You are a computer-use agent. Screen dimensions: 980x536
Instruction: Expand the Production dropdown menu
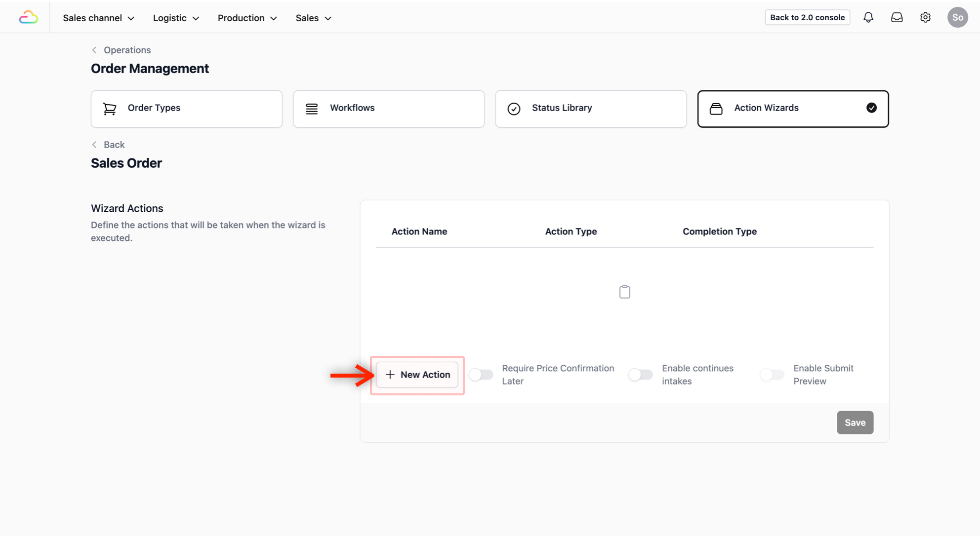tap(247, 18)
